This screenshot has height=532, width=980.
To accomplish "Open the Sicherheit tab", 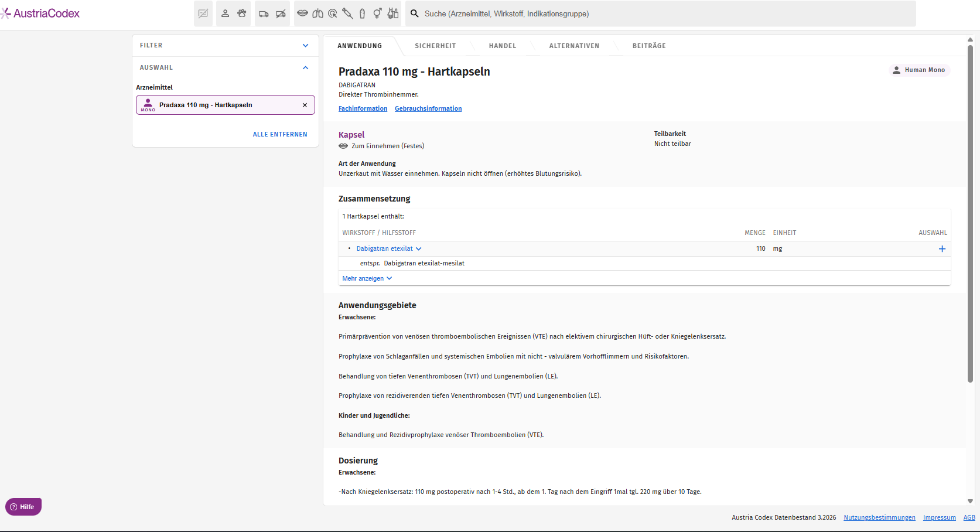I will pyautogui.click(x=435, y=46).
